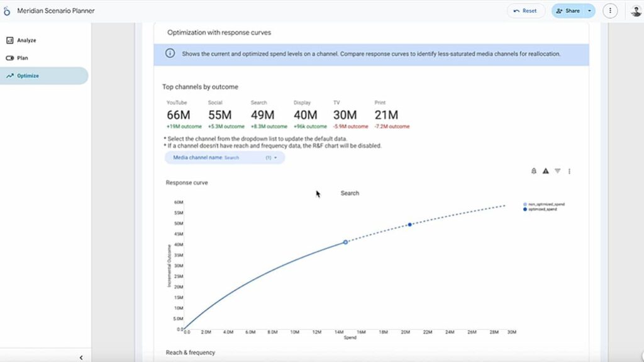Click the warning triangle icon above the chart
Image resolution: width=644 pixels, height=362 pixels.
[x=545, y=171]
